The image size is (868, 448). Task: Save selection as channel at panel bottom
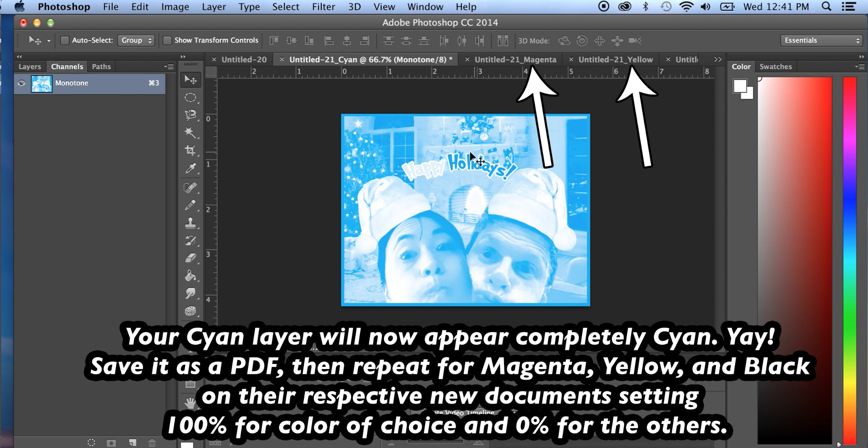click(111, 443)
